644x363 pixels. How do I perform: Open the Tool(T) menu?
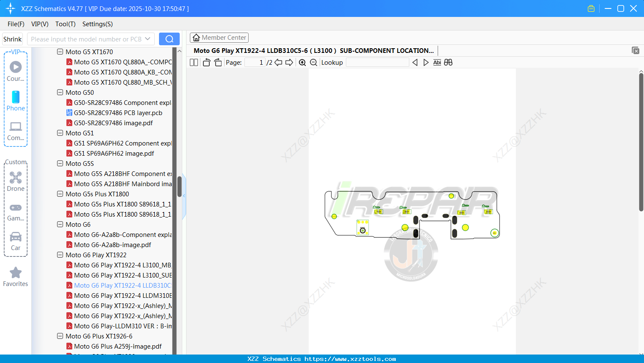[66, 24]
